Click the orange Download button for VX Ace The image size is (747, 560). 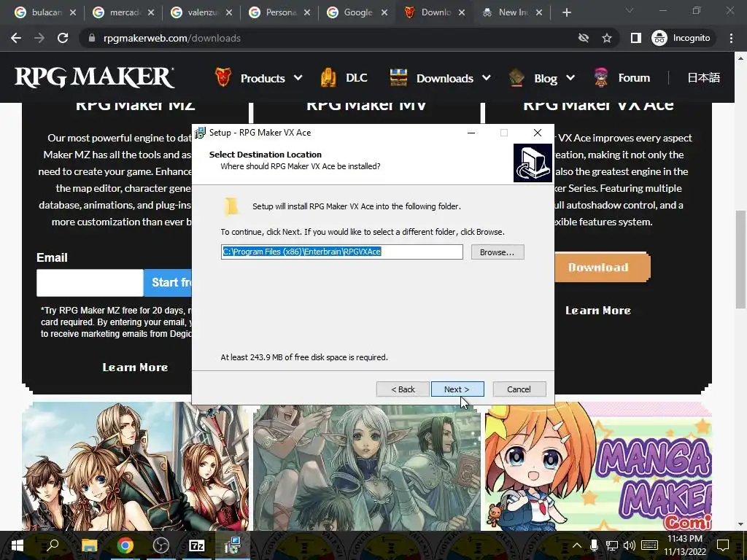coord(602,267)
